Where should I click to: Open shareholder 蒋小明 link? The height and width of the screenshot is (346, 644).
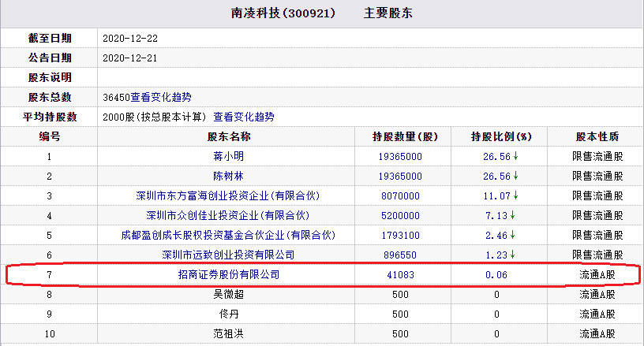point(228,156)
